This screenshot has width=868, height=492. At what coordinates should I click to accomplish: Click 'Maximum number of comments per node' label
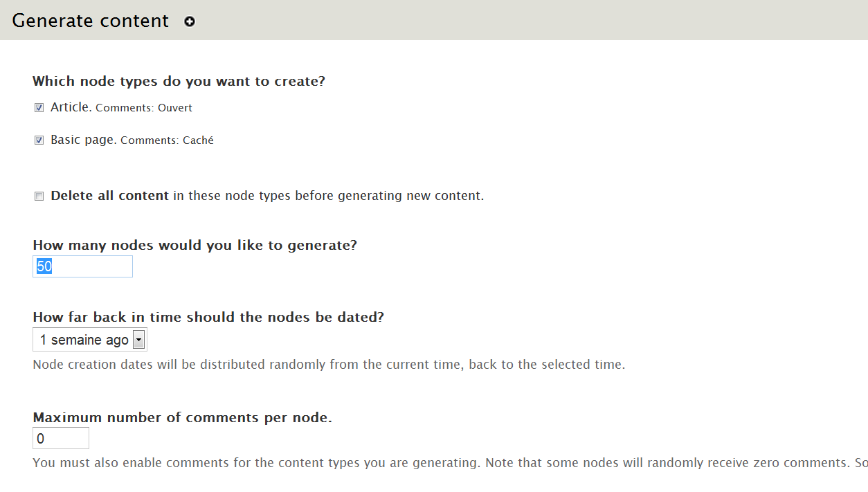tap(182, 417)
